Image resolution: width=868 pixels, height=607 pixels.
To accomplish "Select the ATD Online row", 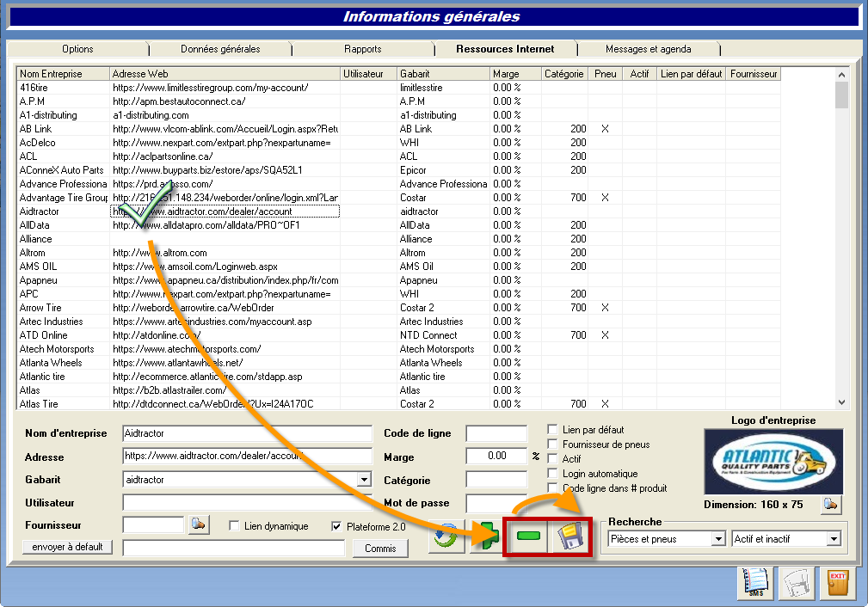I will tap(398, 335).
